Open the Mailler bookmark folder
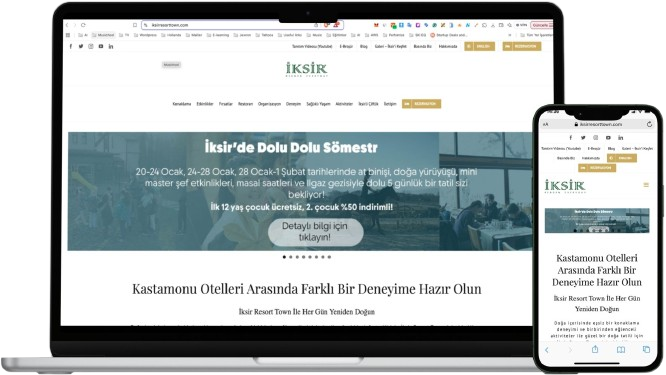The height and width of the screenshot is (375, 666). (194, 35)
